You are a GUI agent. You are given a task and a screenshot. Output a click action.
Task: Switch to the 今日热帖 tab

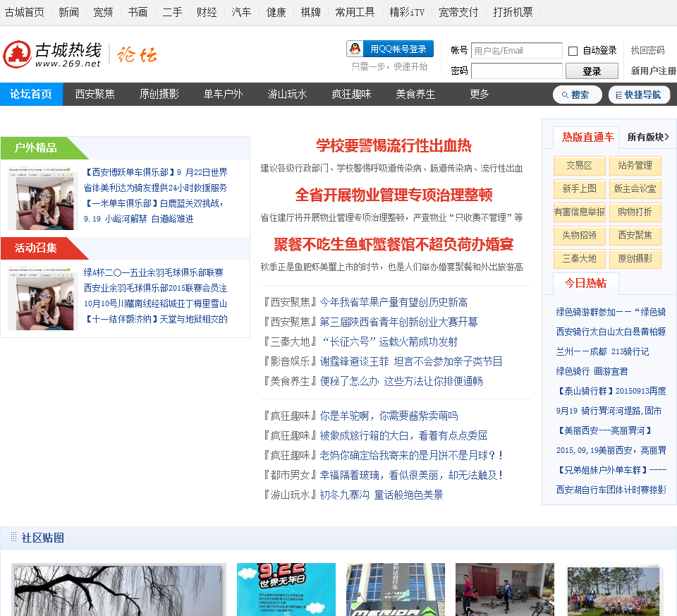pyautogui.click(x=585, y=283)
